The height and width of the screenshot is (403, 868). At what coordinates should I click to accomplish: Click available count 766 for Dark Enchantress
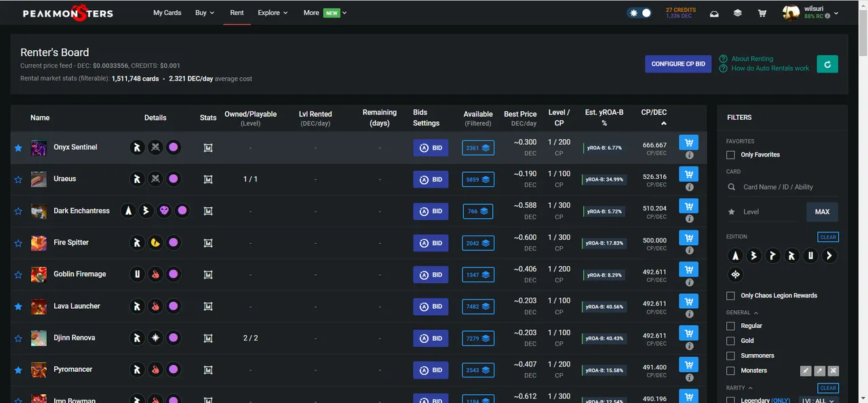click(x=478, y=211)
